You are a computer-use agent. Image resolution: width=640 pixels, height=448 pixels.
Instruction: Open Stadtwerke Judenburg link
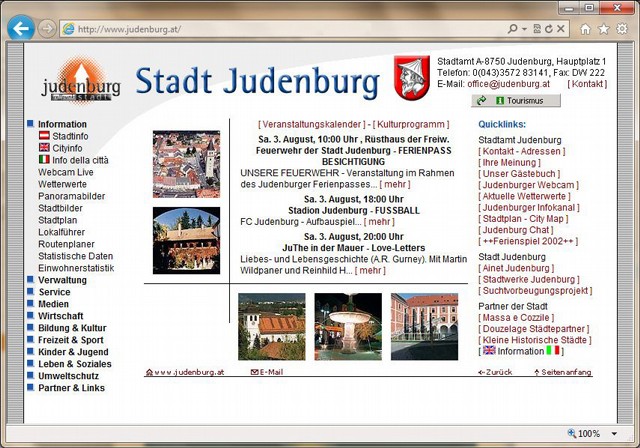point(529,279)
